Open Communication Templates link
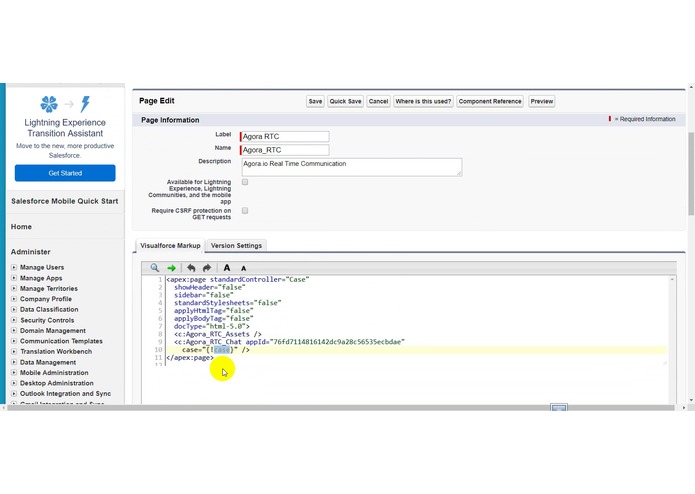Viewport: 695px width, 494px height. click(x=61, y=341)
